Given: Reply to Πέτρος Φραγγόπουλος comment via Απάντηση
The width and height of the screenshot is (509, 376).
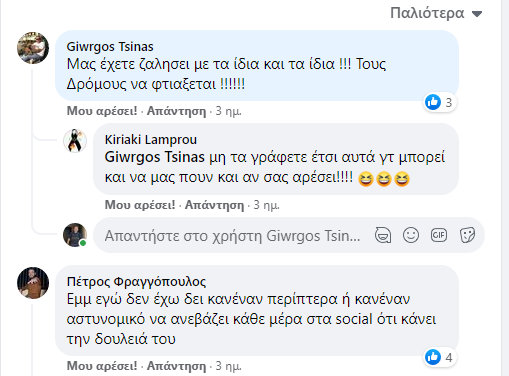Looking at the screenshot, I should click(176, 366).
